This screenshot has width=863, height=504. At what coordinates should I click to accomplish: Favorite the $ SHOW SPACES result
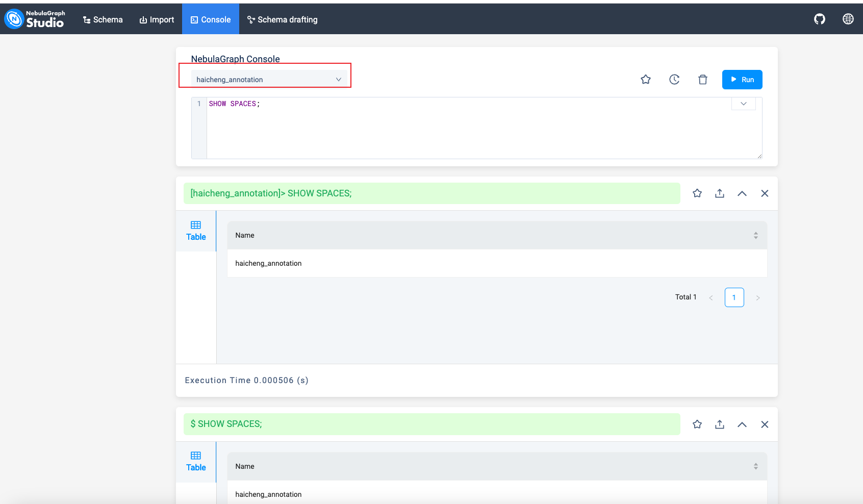tap(697, 424)
